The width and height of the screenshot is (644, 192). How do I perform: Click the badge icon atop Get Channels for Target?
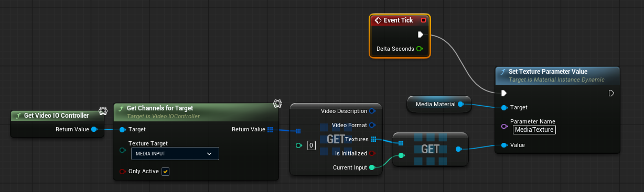(x=278, y=104)
